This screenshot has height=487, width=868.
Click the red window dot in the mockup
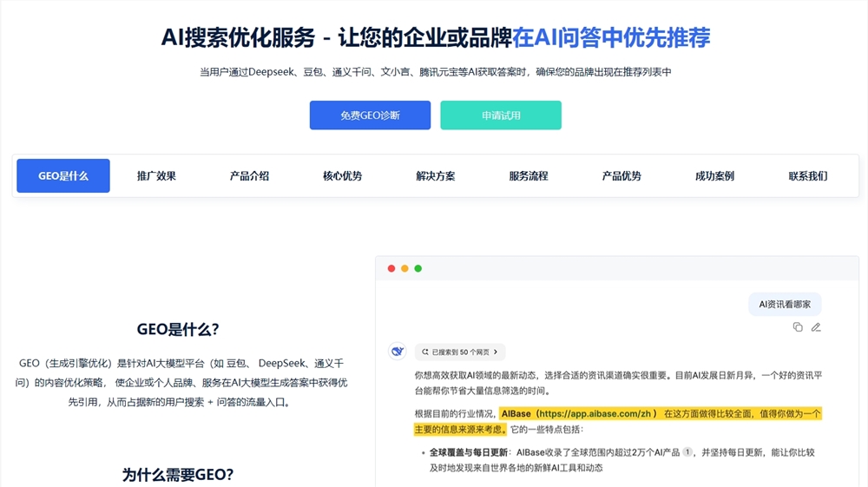pos(391,268)
